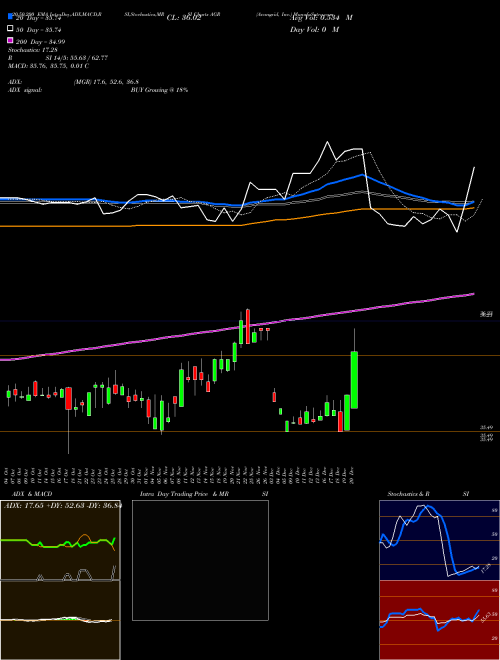Image resolution: width=500 pixels, height=660 pixels.
Task: Click the 'ADX & MACD' panel title
Action: pyautogui.click(x=32, y=494)
